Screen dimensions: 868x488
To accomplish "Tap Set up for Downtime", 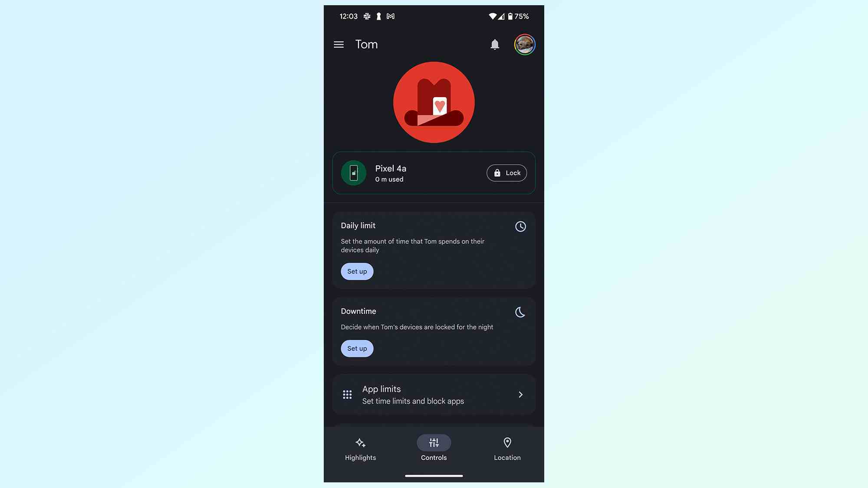I will [x=357, y=348].
